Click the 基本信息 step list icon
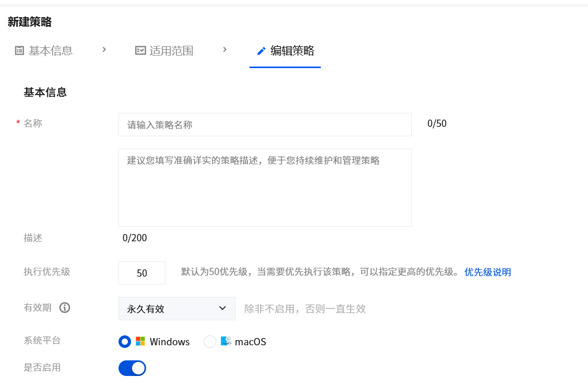Viewport: 588px width, 390px height. (x=20, y=50)
